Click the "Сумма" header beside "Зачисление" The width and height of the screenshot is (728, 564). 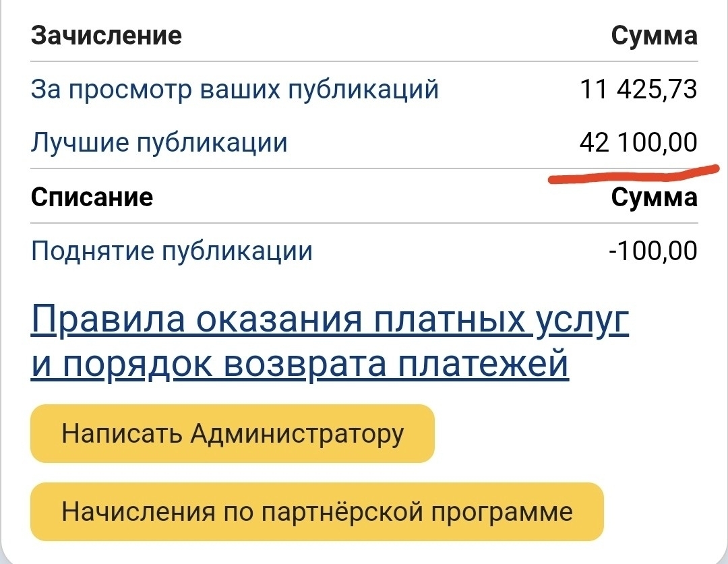[653, 35]
